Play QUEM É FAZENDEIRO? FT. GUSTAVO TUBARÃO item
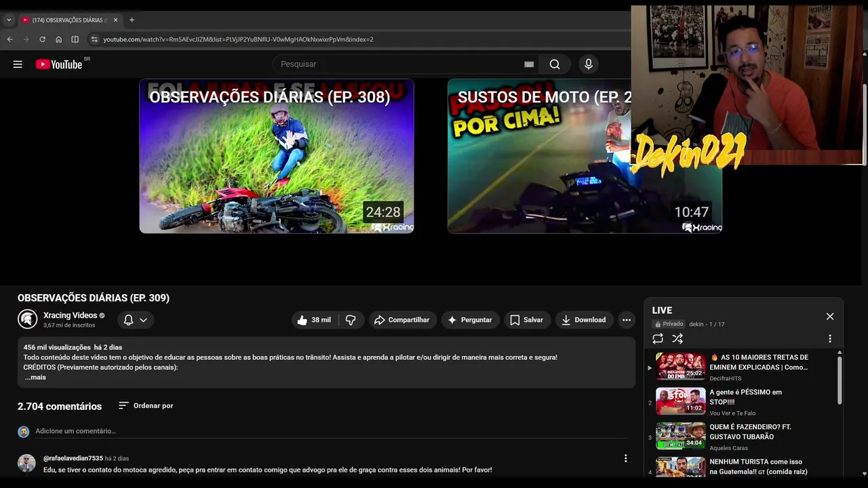 coord(743,436)
